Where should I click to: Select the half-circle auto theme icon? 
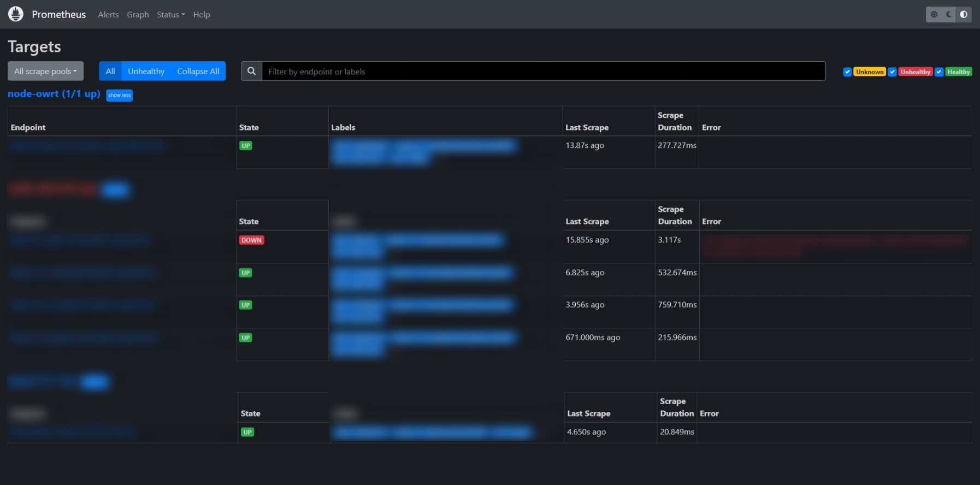pos(964,15)
